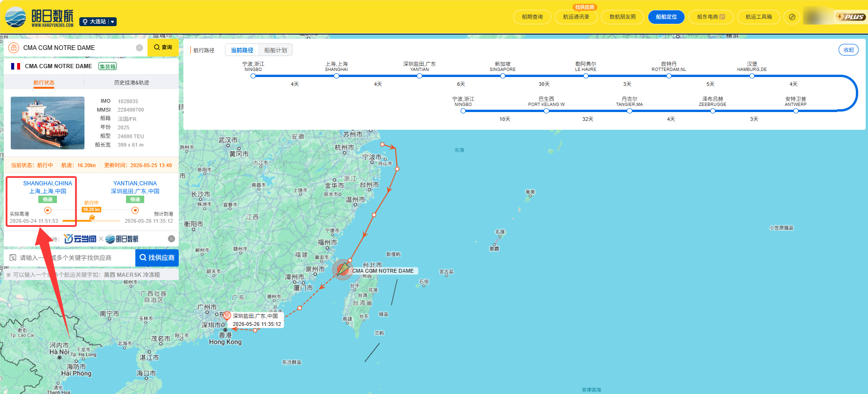
Task: Open the 数航朋友圈 nav item
Action: [623, 17]
